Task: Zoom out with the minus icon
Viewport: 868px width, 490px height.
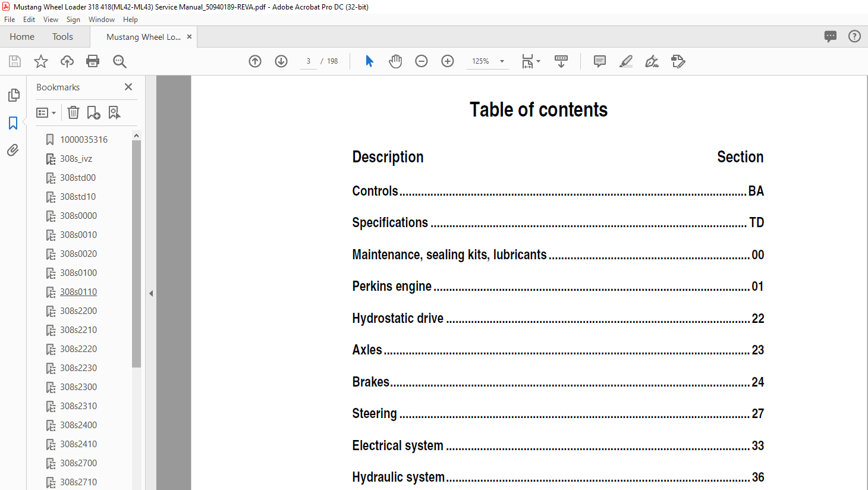Action: point(422,61)
